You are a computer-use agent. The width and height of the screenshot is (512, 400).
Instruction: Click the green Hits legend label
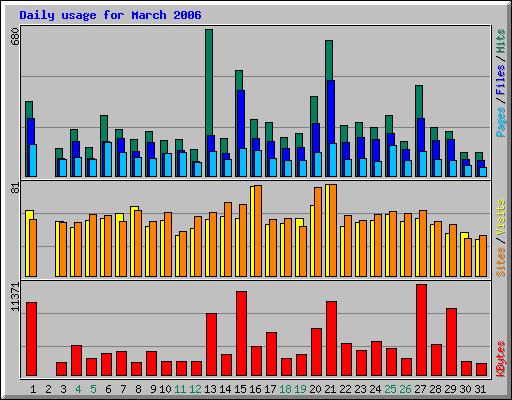point(501,41)
